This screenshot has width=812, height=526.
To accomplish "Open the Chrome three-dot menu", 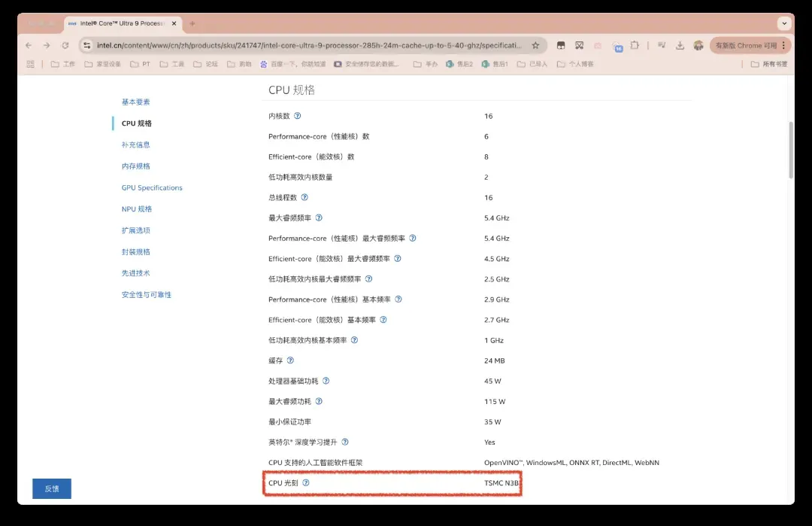I will (x=783, y=45).
